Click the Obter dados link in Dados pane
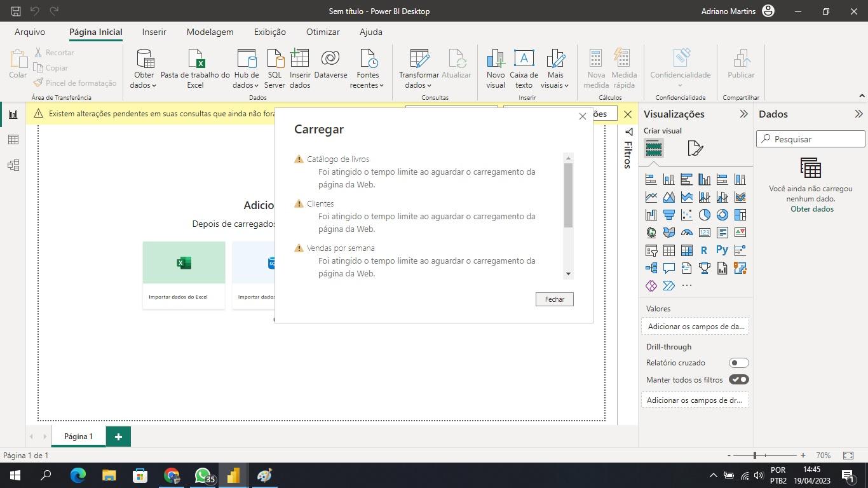This screenshot has height=488, width=868. (812, 209)
